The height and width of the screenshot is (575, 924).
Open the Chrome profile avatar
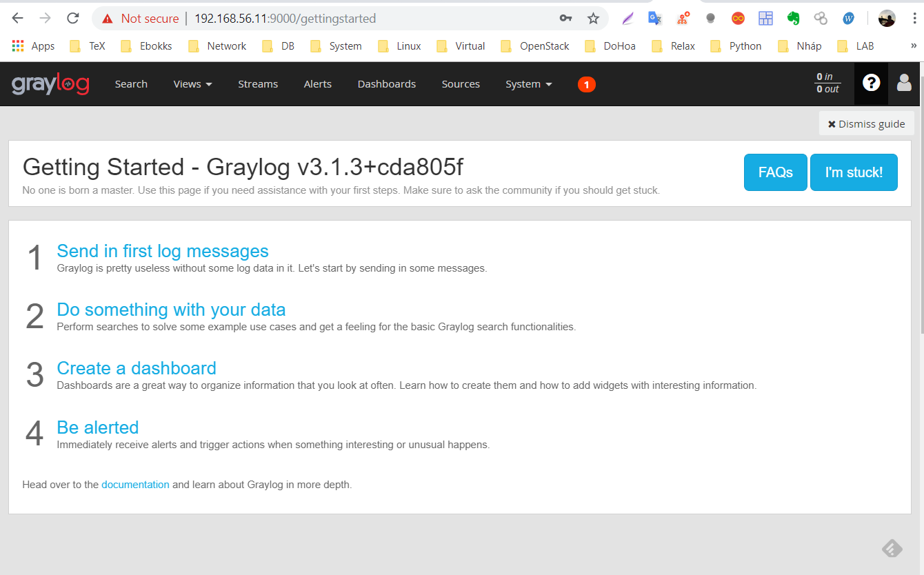click(x=887, y=19)
